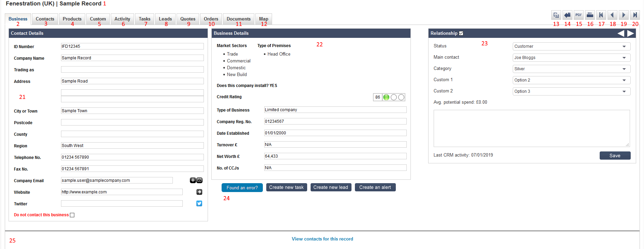
Task: Toggle the Relationship checkbox
Action: [461, 33]
